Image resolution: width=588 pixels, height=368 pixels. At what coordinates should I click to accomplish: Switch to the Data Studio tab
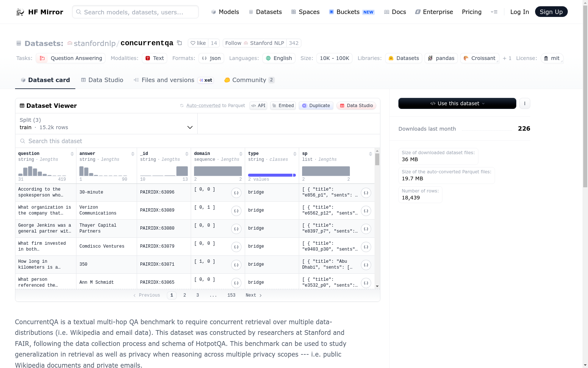102,80
